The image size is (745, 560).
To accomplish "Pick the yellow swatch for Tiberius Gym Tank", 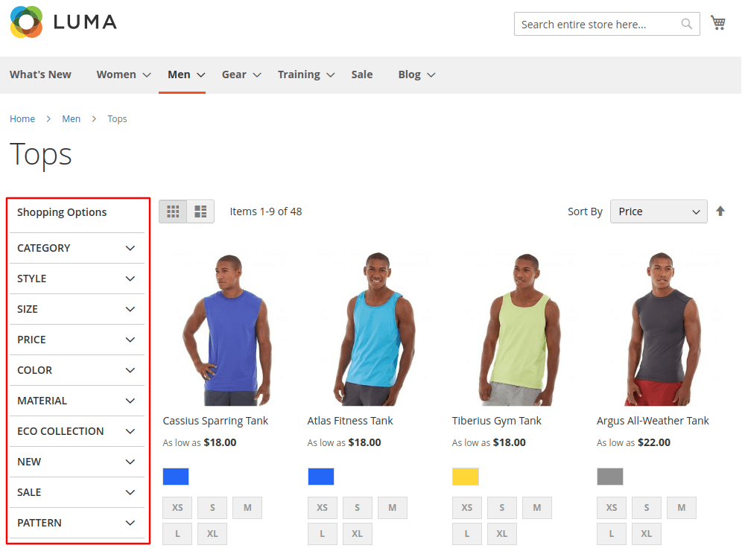I will pyautogui.click(x=466, y=477).
